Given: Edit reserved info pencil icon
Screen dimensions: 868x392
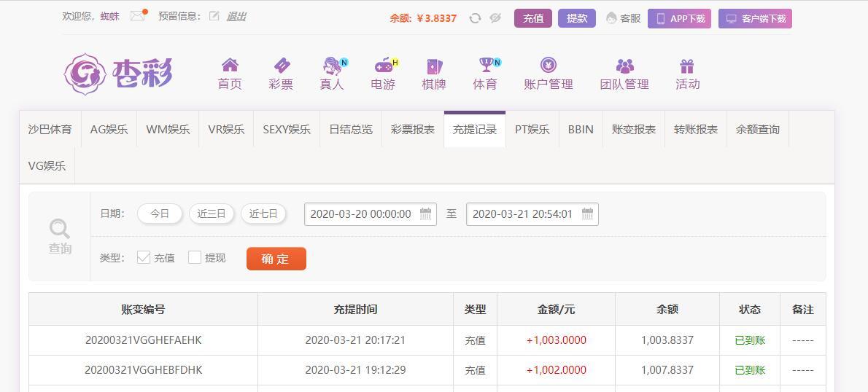Looking at the screenshot, I should [214, 16].
